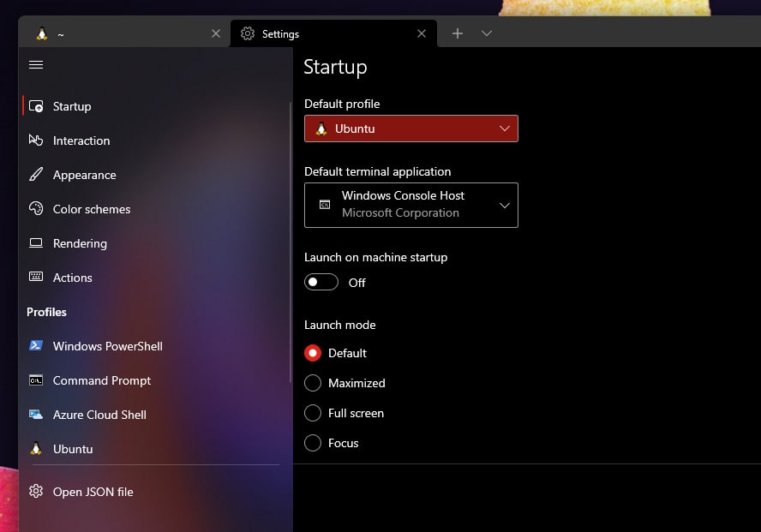Click penguin icon in Default profile box
The width and height of the screenshot is (761, 532).
(x=321, y=129)
